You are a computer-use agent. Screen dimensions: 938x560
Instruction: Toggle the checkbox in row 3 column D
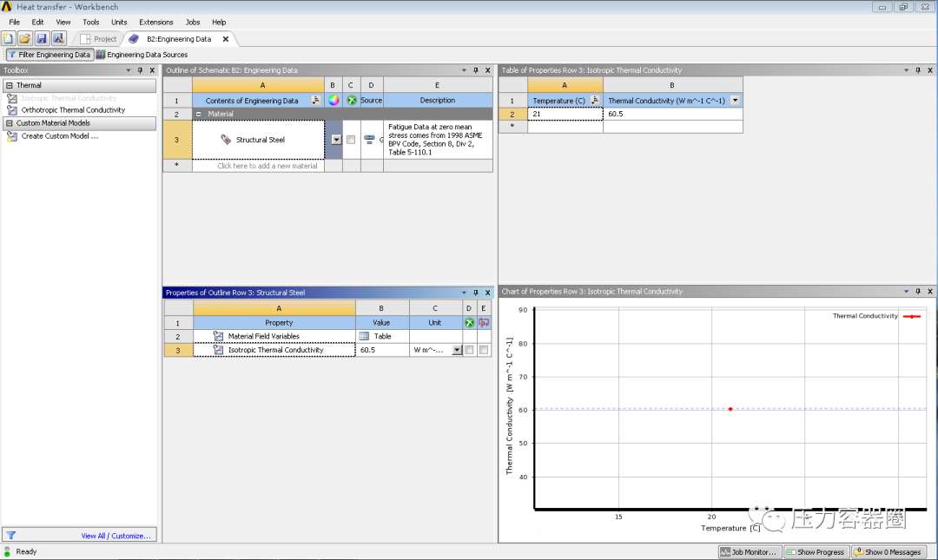467,348
